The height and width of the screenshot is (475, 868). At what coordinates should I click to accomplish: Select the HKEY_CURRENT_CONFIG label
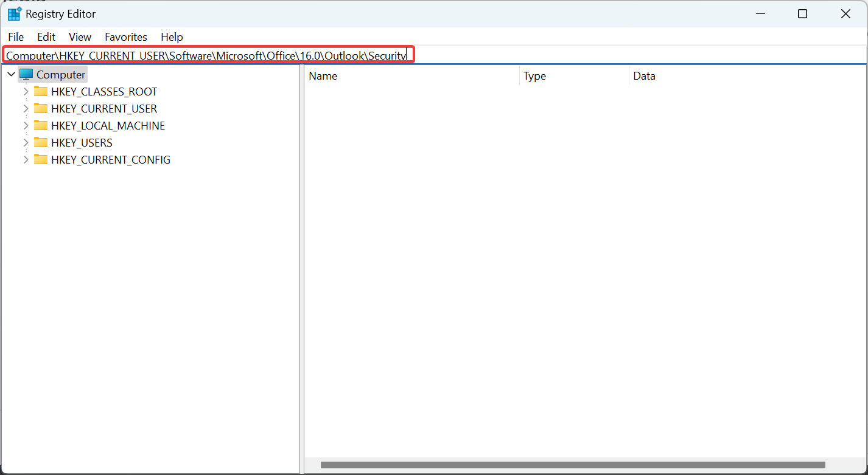(111, 160)
